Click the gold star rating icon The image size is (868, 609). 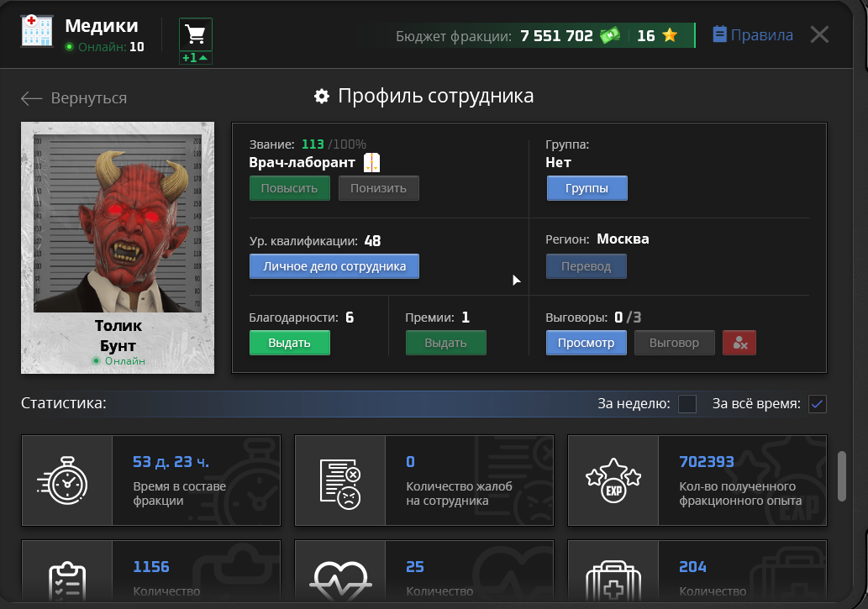670,35
